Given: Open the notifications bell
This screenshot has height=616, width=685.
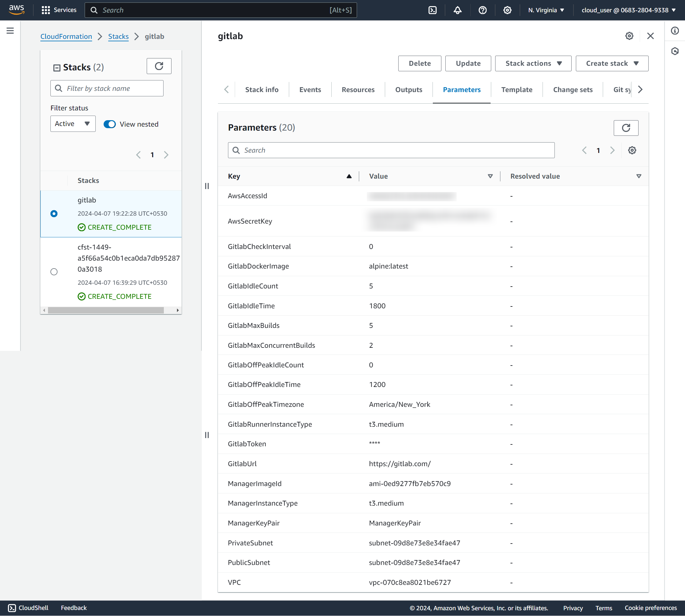Looking at the screenshot, I should (x=457, y=10).
